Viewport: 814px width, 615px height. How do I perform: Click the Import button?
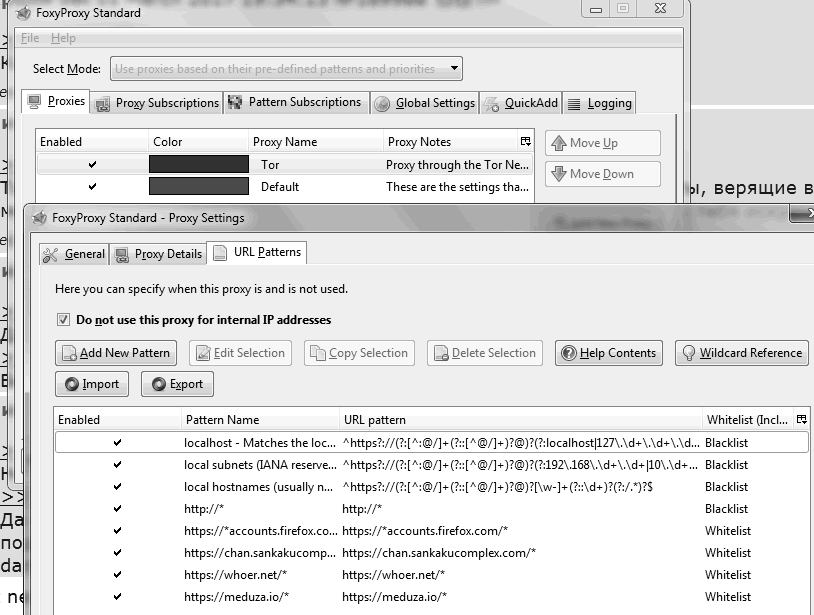click(92, 384)
